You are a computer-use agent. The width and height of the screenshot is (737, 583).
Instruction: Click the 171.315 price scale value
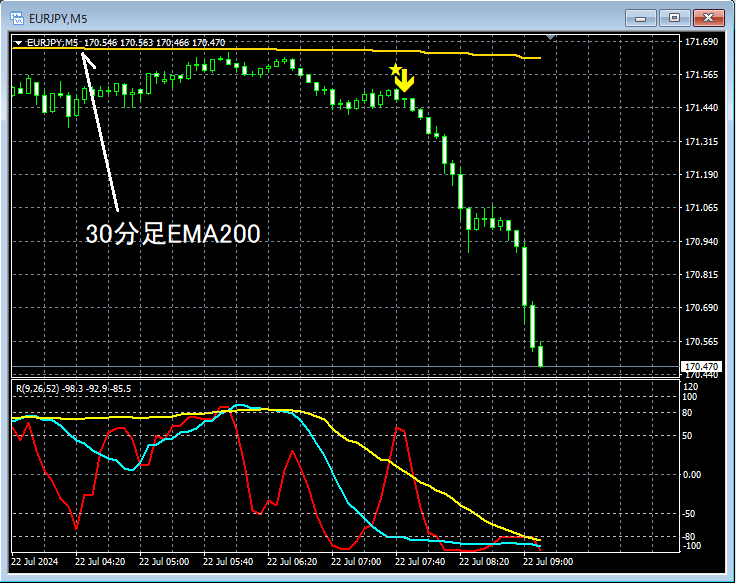coord(701,142)
